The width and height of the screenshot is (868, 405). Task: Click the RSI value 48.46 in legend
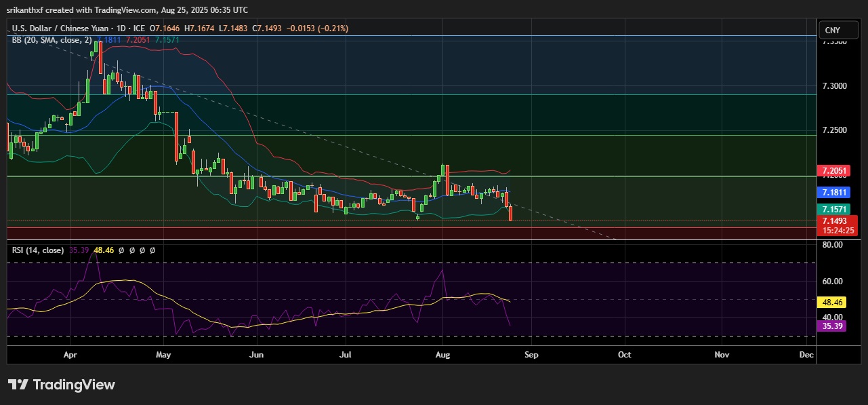pyautogui.click(x=103, y=250)
